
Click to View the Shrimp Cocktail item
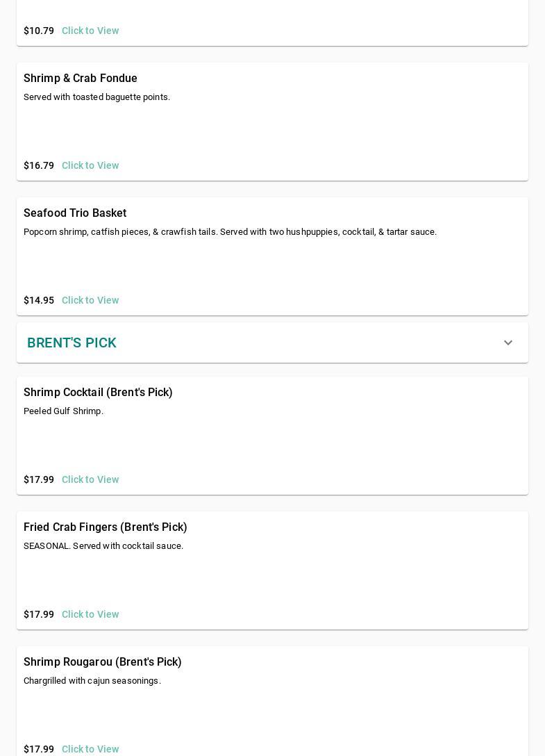tap(90, 479)
